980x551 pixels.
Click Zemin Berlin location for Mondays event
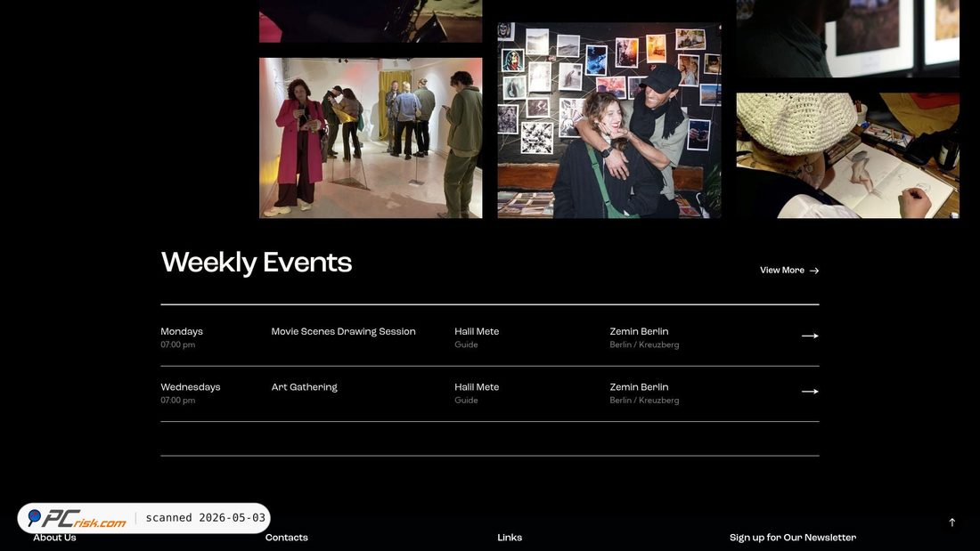click(640, 332)
